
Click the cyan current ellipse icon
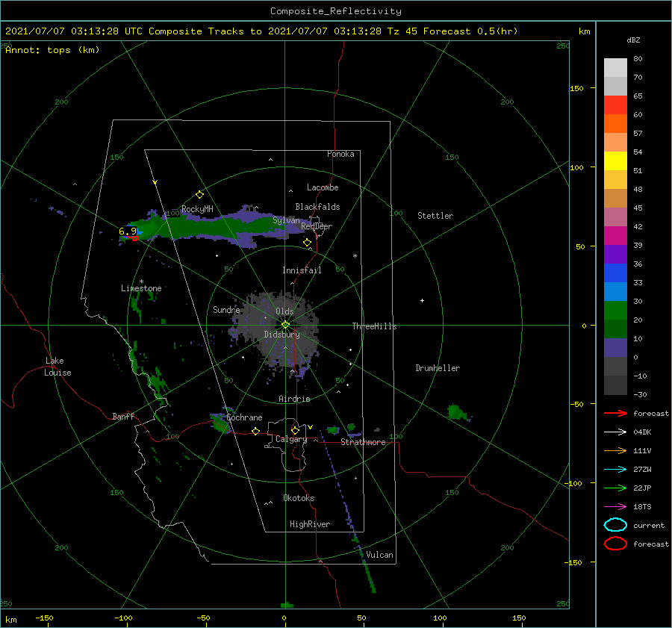point(615,525)
